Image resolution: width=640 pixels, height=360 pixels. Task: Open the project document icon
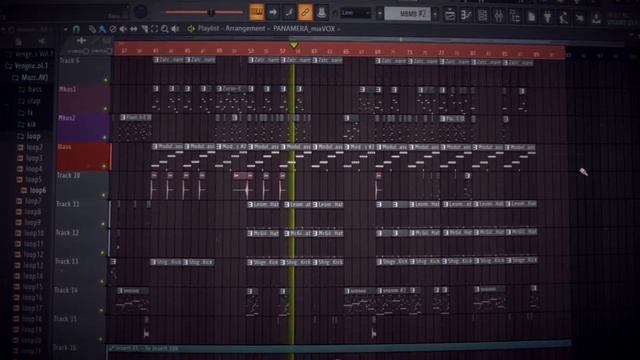coord(531,16)
